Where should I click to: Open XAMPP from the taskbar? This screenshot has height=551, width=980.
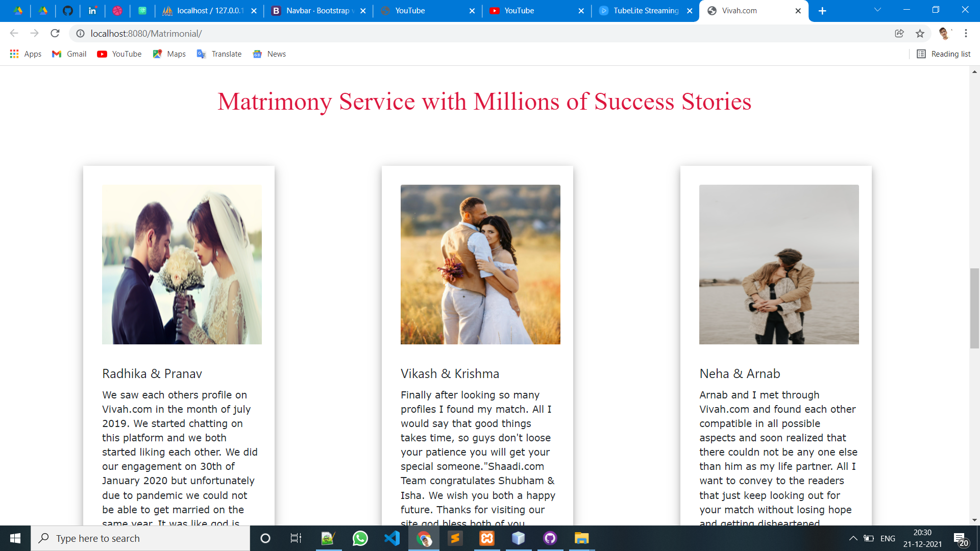487,538
